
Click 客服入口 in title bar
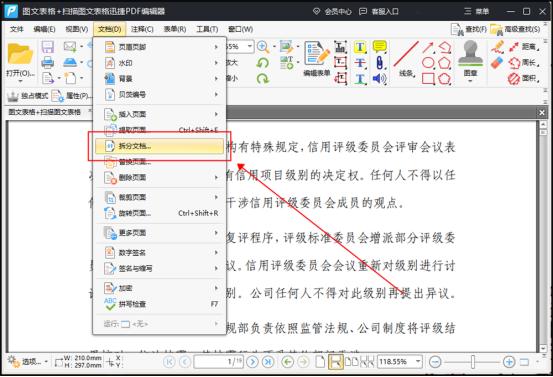point(378,11)
